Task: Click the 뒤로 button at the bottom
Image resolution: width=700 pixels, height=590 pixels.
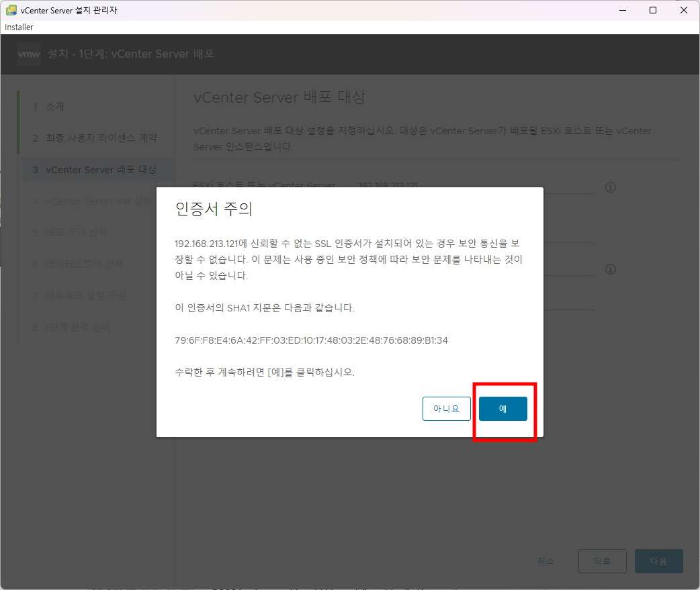Action: click(602, 561)
